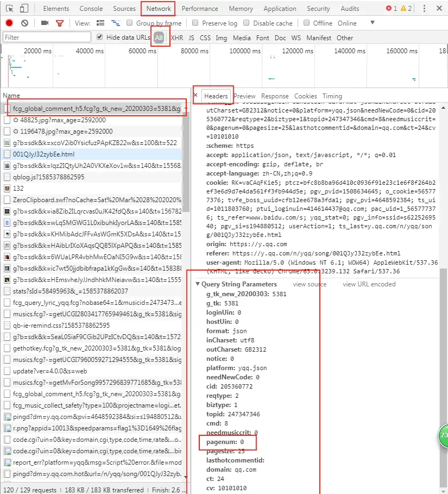Screen dimensions: 448x494
Task: Filter requests by Font type
Action: pos(263,38)
